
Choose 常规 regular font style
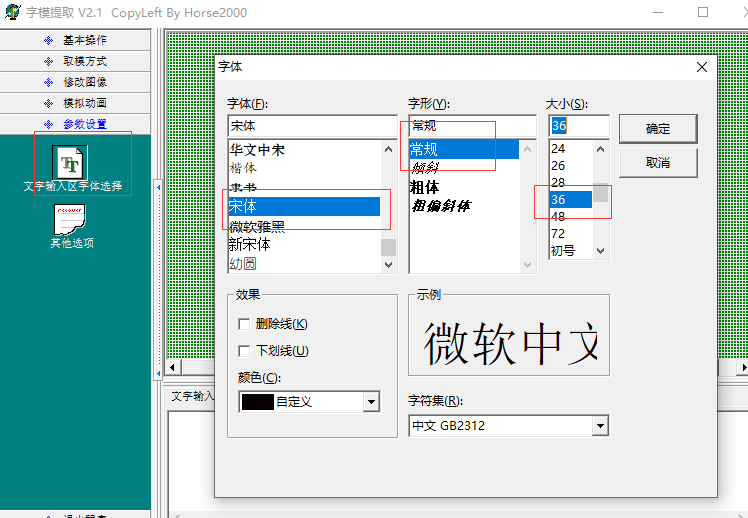point(464,149)
